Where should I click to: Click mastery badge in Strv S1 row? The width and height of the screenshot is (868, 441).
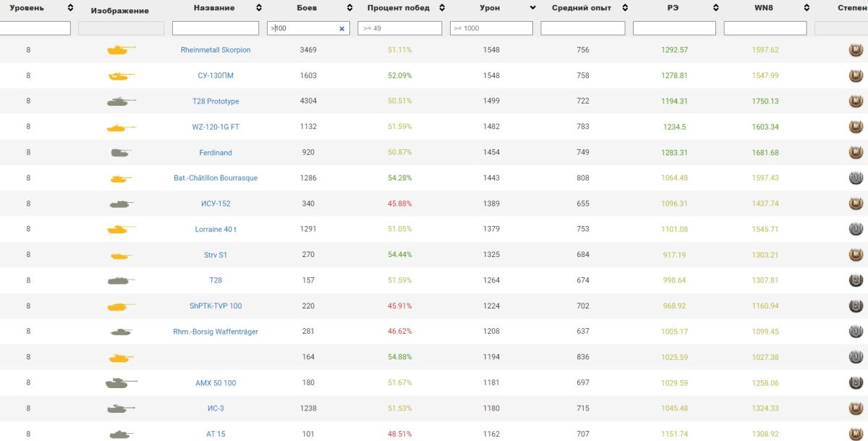click(x=856, y=255)
